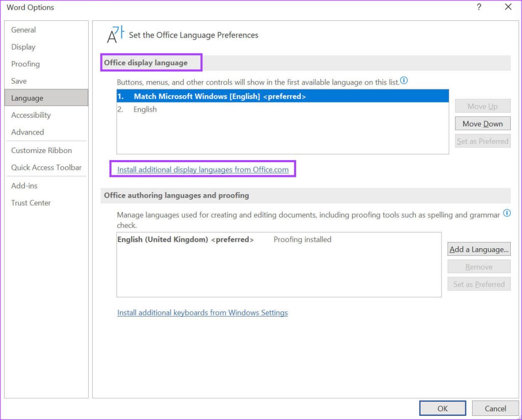This screenshot has height=420, width=522.
Task: Open the Accessibility options category
Action: [x=46, y=115]
